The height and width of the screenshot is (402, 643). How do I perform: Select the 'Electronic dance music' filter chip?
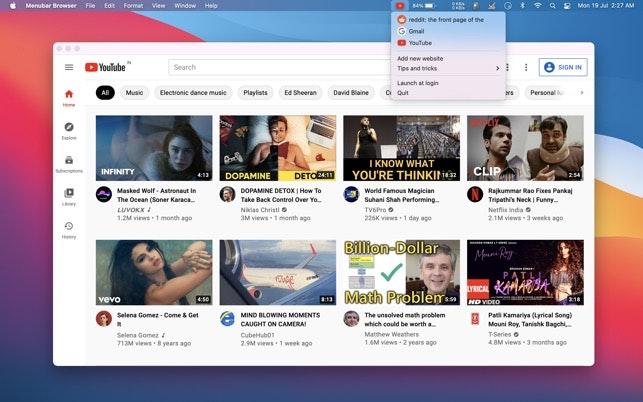click(193, 93)
